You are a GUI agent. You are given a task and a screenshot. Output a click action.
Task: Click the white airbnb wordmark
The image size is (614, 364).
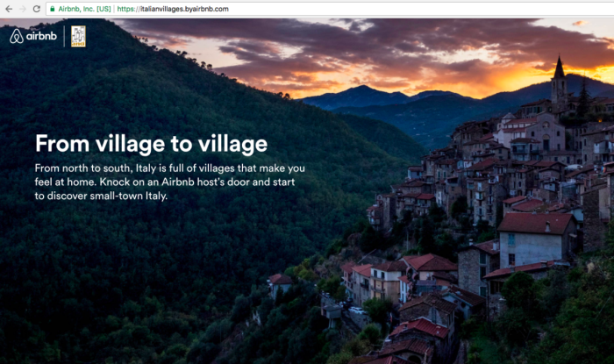click(41, 36)
